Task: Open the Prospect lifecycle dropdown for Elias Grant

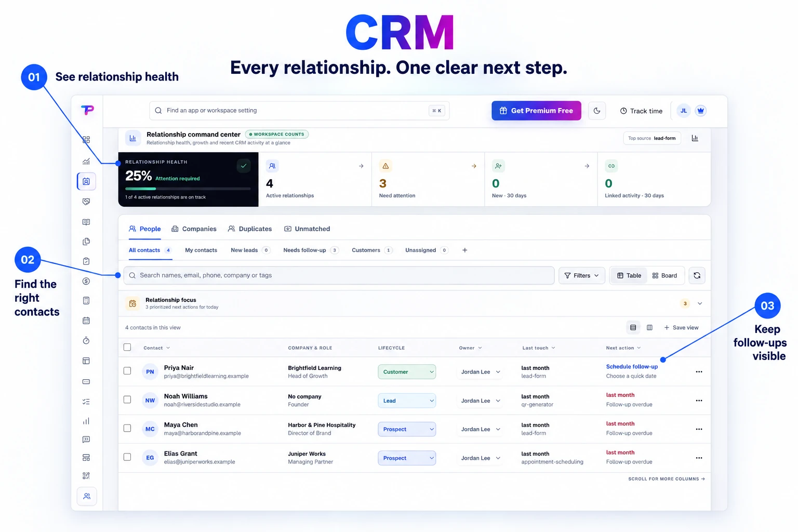Action: coord(407,458)
